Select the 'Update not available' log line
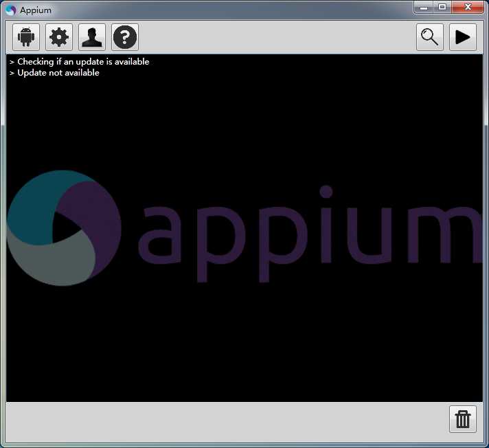This screenshot has width=489, height=448. click(x=58, y=73)
